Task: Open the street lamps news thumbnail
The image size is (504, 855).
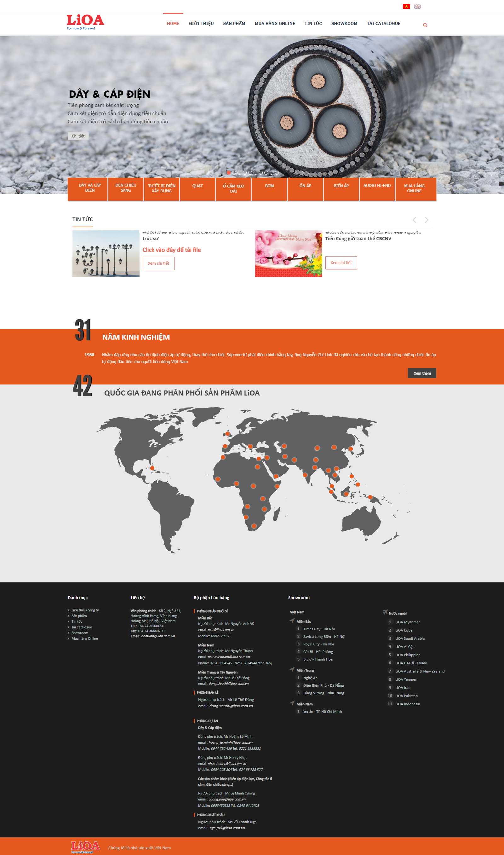Action: 106,253
